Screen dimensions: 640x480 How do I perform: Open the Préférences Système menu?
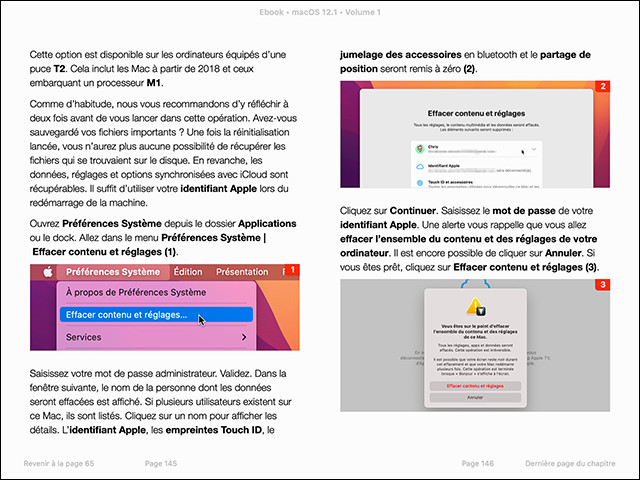coord(112,272)
